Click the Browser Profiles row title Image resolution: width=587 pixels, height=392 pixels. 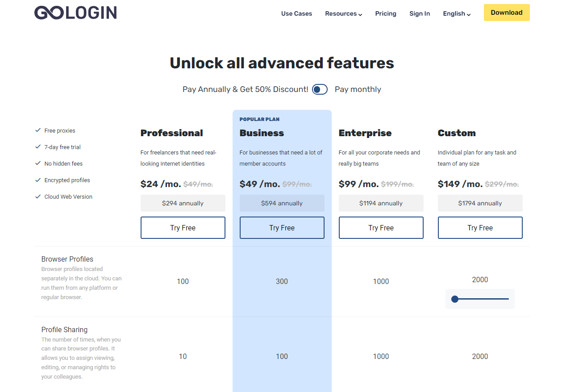(x=67, y=259)
